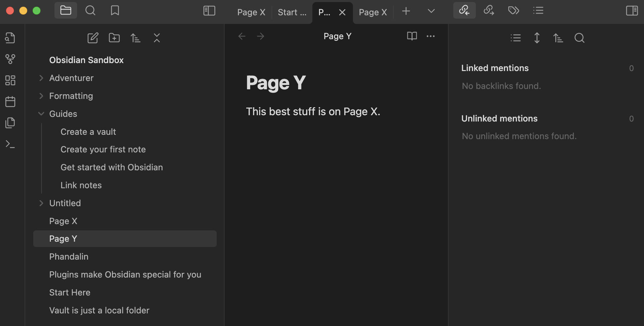
Task: Open the file explorer tab icon
Action: tap(65, 10)
